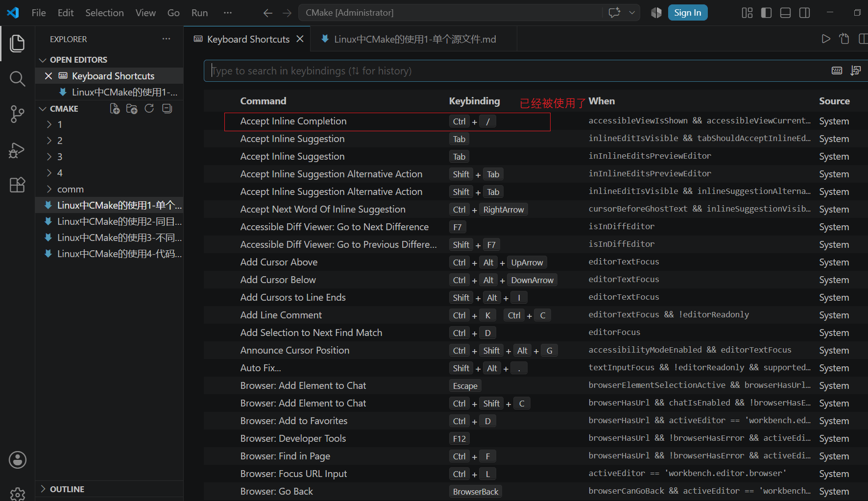Close Keyboard Shortcuts tab with X
The width and height of the screenshot is (868, 501).
(x=300, y=39)
